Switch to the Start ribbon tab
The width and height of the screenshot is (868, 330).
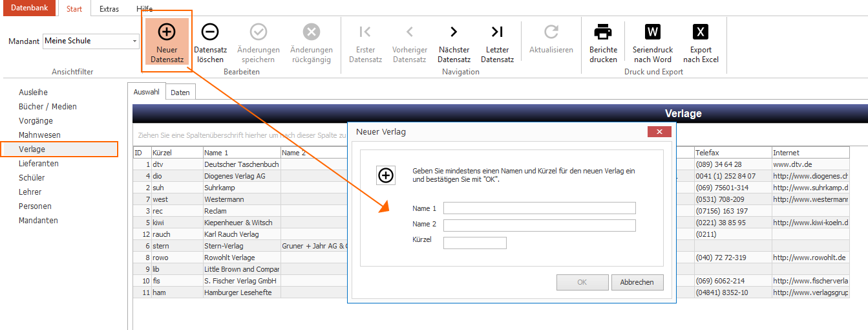click(x=74, y=9)
